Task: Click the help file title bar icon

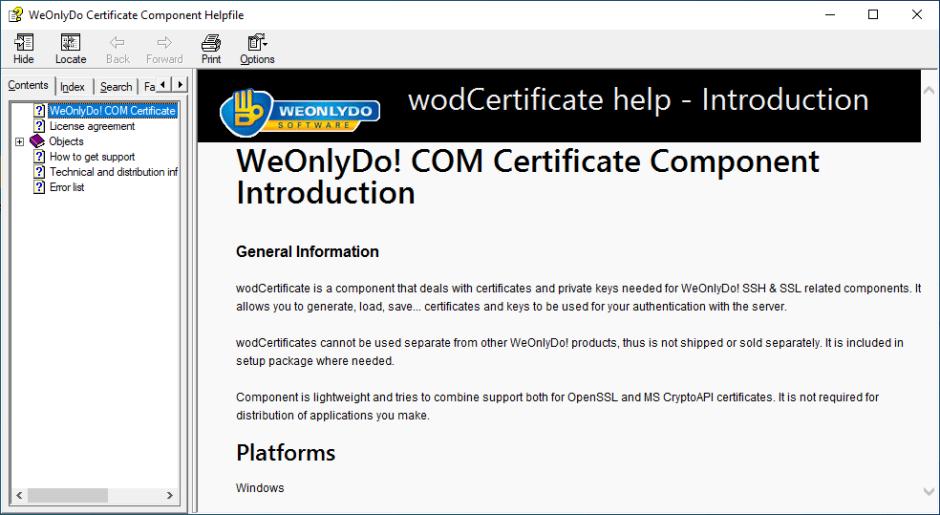Action: click(x=15, y=14)
